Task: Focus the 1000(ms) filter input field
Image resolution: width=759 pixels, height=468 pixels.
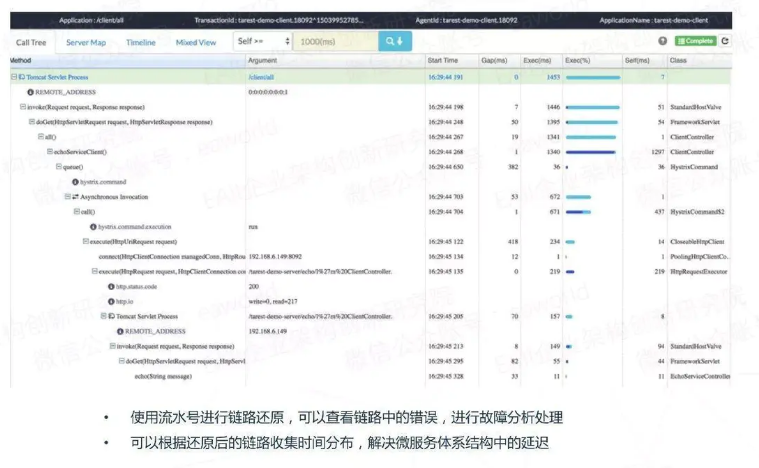Action: tap(335, 41)
